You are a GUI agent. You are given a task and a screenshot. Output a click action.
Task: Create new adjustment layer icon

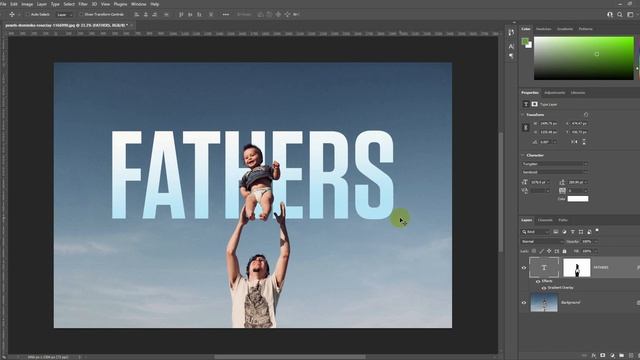point(612,356)
